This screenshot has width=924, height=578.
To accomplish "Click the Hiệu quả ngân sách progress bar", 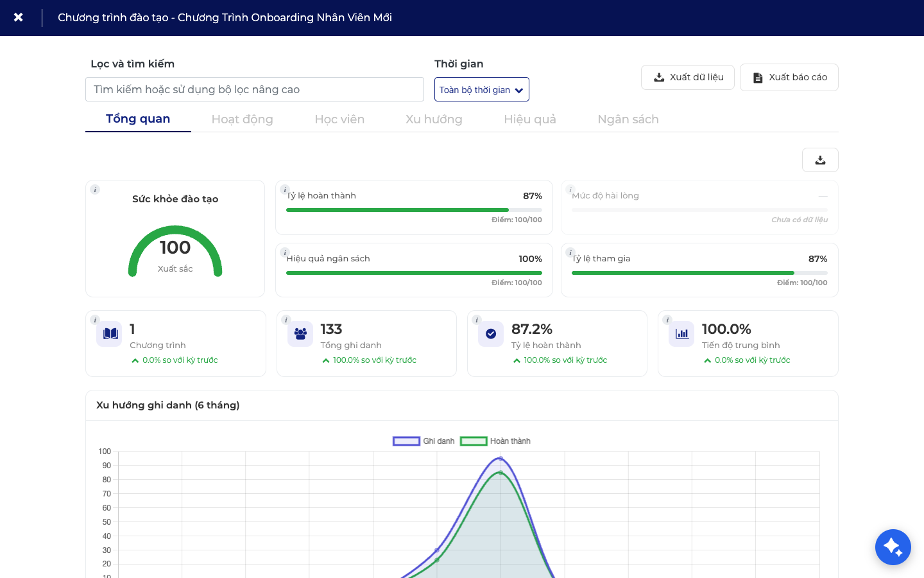I will point(414,273).
